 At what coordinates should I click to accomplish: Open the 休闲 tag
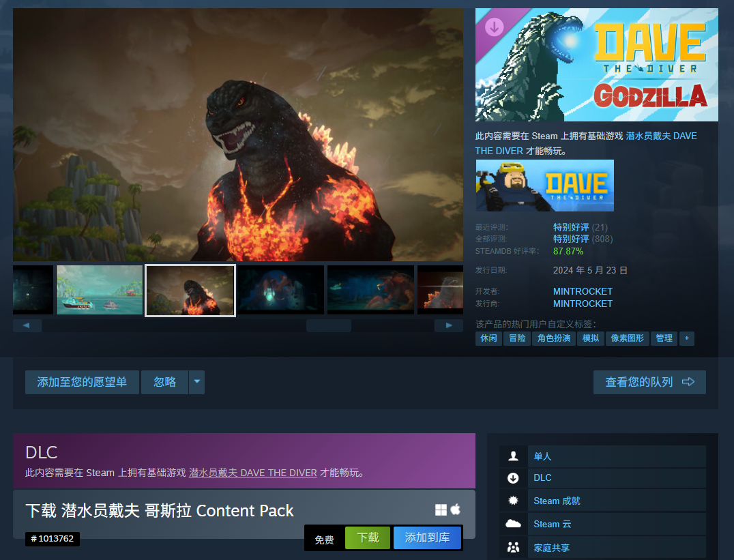click(488, 338)
